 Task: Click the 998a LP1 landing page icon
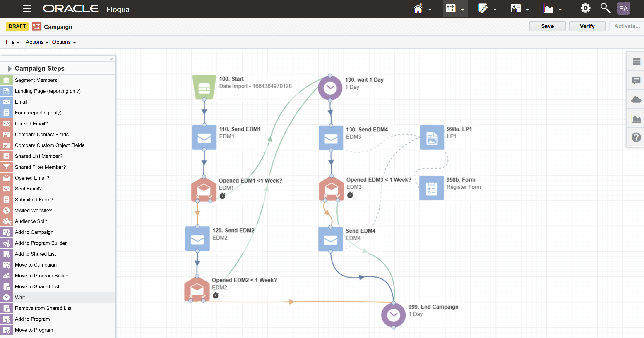[x=432, y=138]
